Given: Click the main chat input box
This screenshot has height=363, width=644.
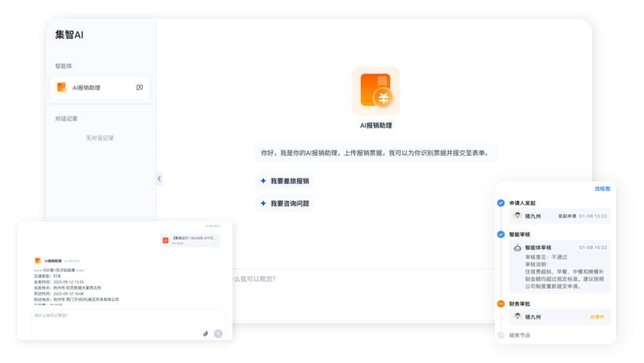Looking at the screenshot, I should point(364,295).
